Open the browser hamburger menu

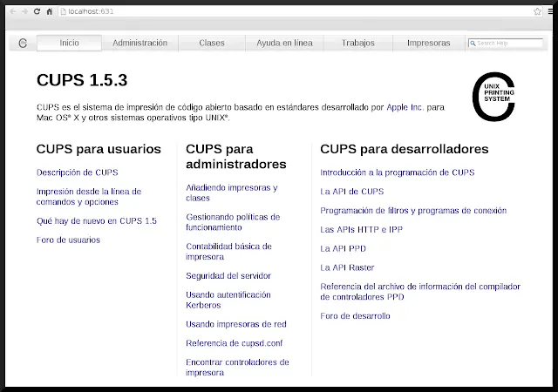pyautogui.click(x=550, y=11)
